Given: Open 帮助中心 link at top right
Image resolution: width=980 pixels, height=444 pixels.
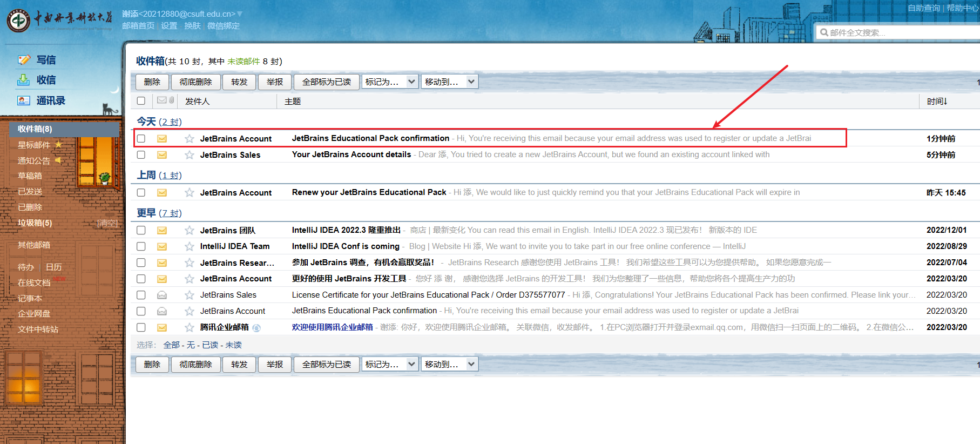Looking at the screenshot, I should click(x=963, y=8).
